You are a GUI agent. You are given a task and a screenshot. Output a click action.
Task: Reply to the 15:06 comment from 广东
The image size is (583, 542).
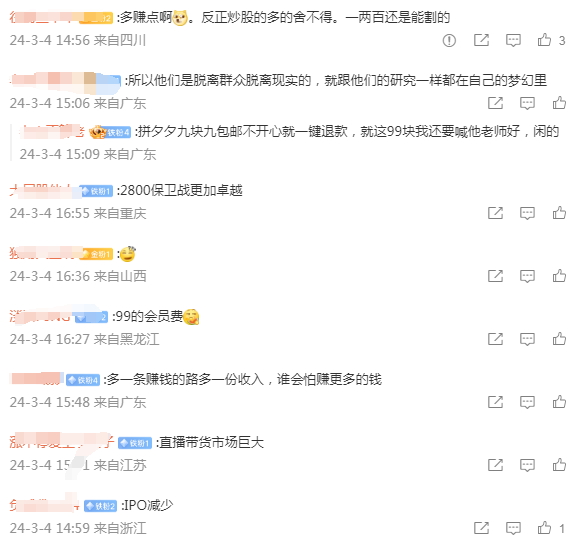point(527,103)
